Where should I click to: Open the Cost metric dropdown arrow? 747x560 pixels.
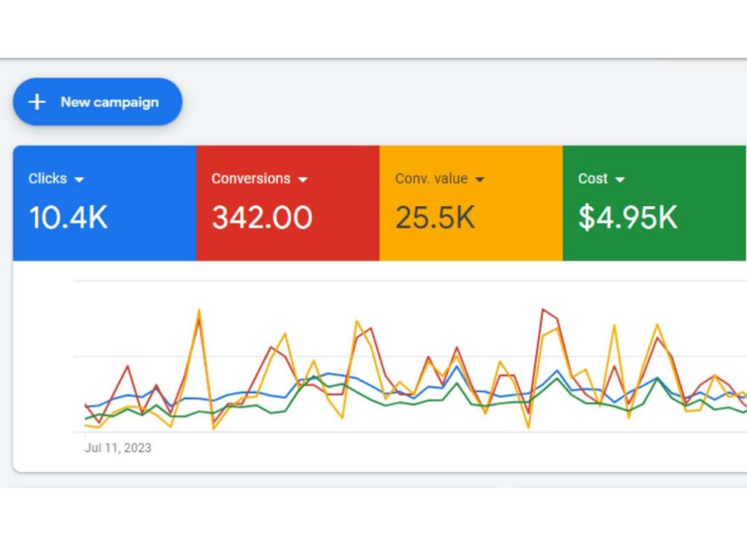[620, 179]
